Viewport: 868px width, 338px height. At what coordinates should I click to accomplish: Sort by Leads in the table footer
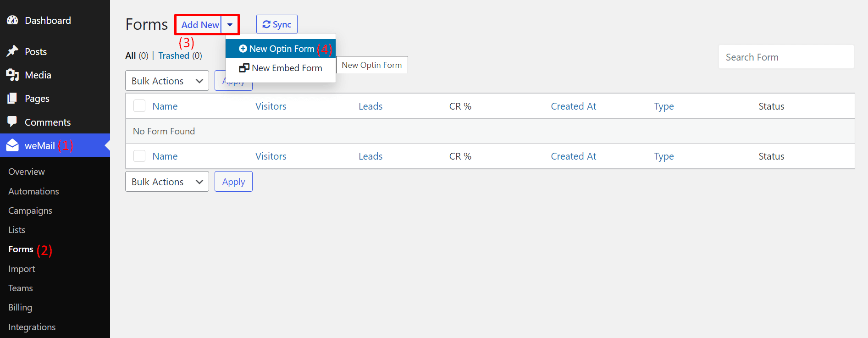click(370, 156)
